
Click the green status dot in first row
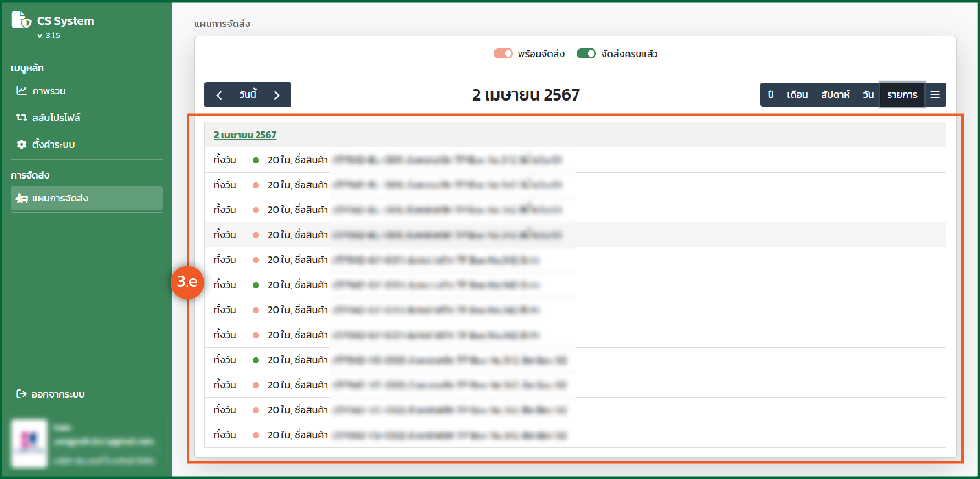[256, 160]
